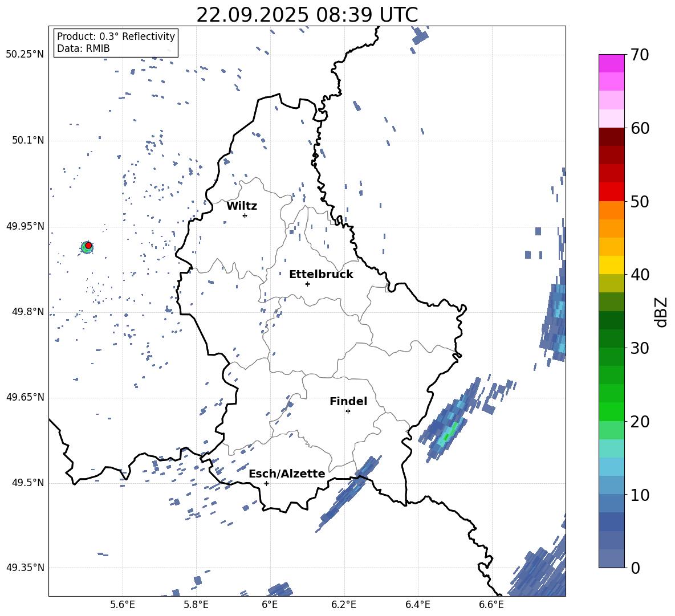The width and height of the screenshot is (675, 616).
Task: Click the 49.8°N latitude label
Action: coord(28,312)
